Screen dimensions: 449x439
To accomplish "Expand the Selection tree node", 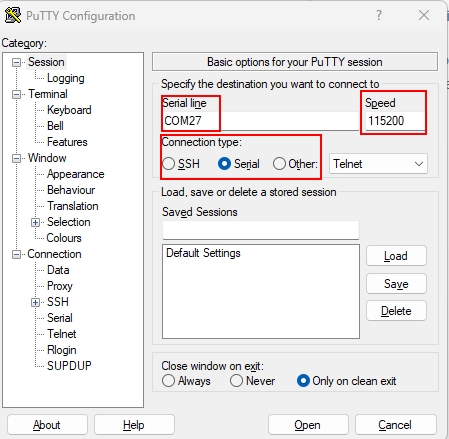I will (x=36, y=222).
